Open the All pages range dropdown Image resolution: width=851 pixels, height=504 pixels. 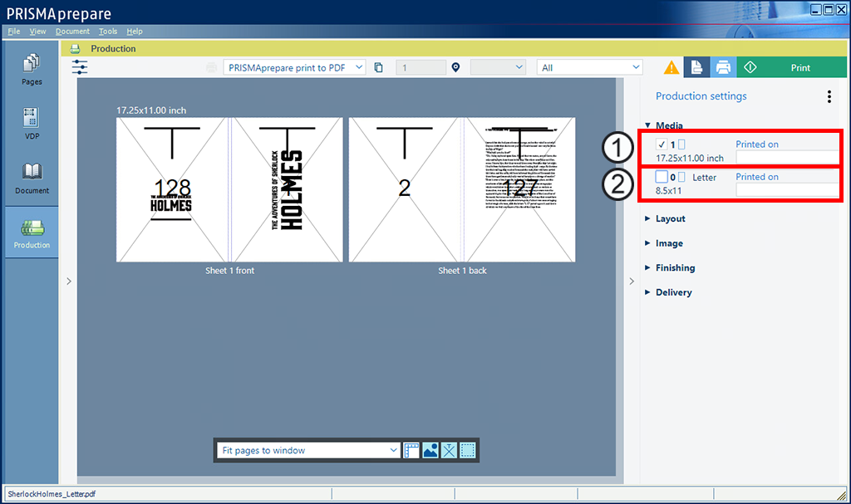click(x=589, y=67)
